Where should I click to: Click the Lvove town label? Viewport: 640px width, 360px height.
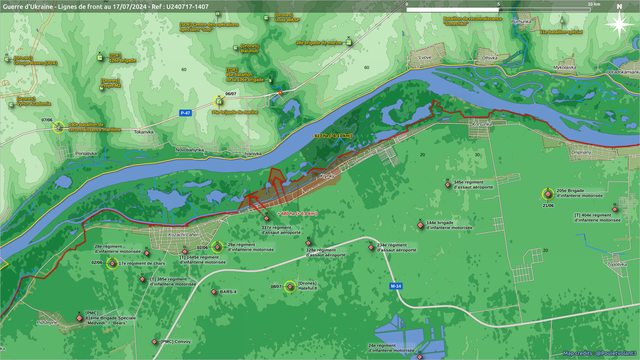point(425,58)
